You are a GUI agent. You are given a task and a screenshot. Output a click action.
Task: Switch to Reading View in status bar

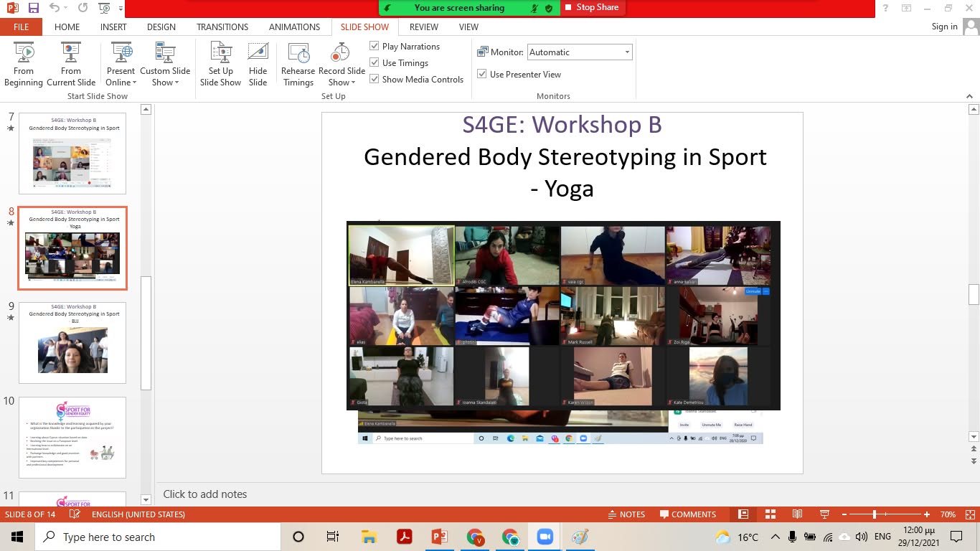797,514
